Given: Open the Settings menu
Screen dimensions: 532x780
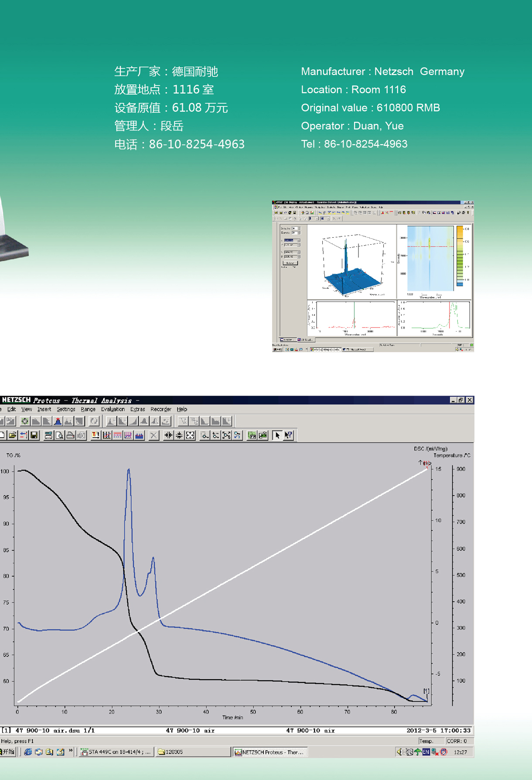Looking at the screenshot, I should (66, 409).
